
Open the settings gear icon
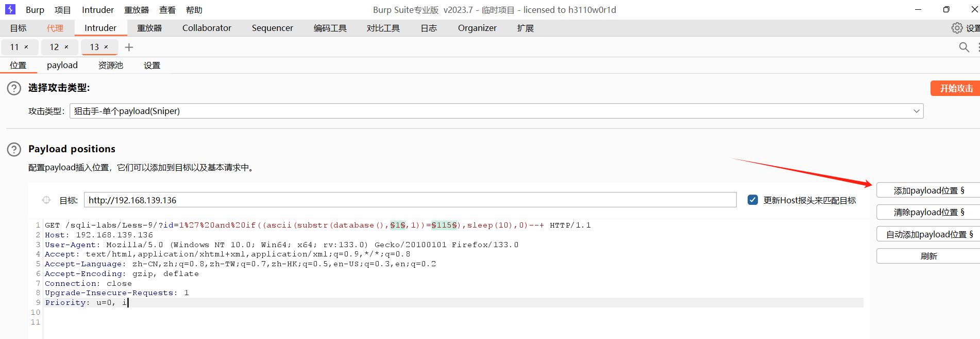coord(957,28)
